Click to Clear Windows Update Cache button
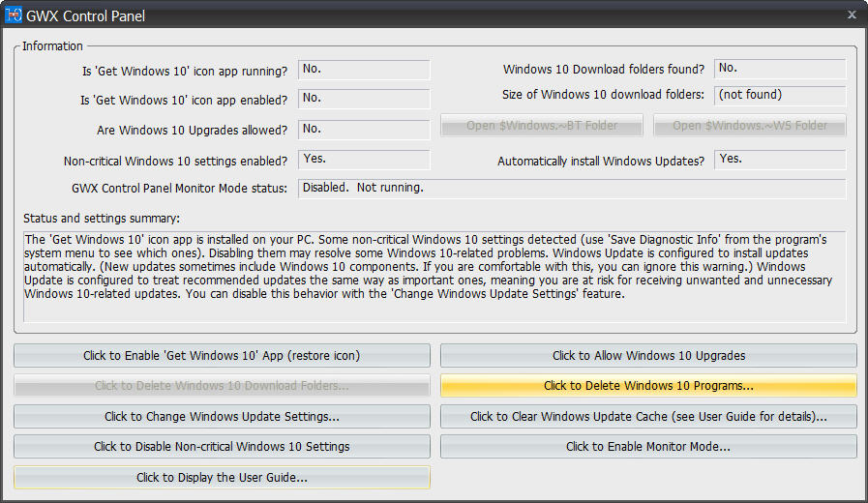 click(x=648, y=416)
